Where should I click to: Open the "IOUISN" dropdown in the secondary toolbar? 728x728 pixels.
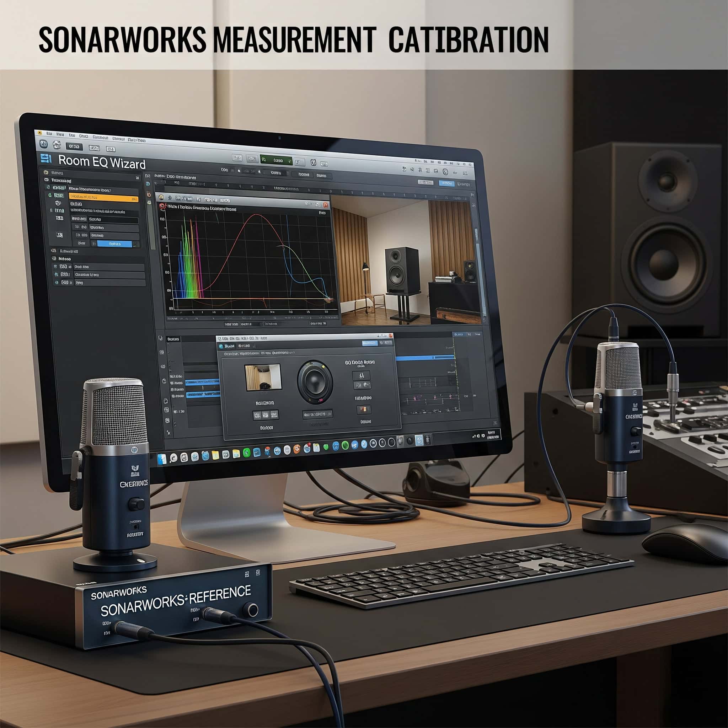pos(276,173)
